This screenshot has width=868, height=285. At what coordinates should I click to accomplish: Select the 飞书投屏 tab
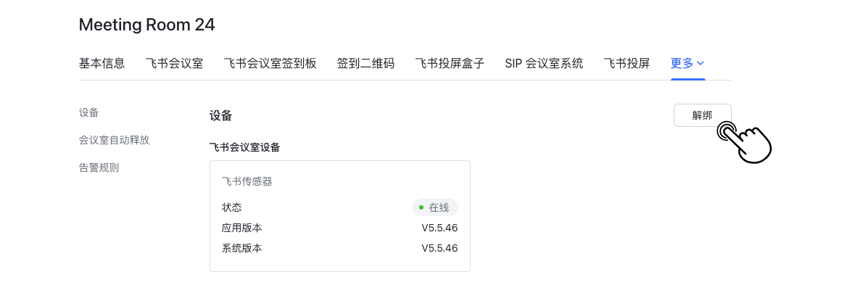coord(627,63)
